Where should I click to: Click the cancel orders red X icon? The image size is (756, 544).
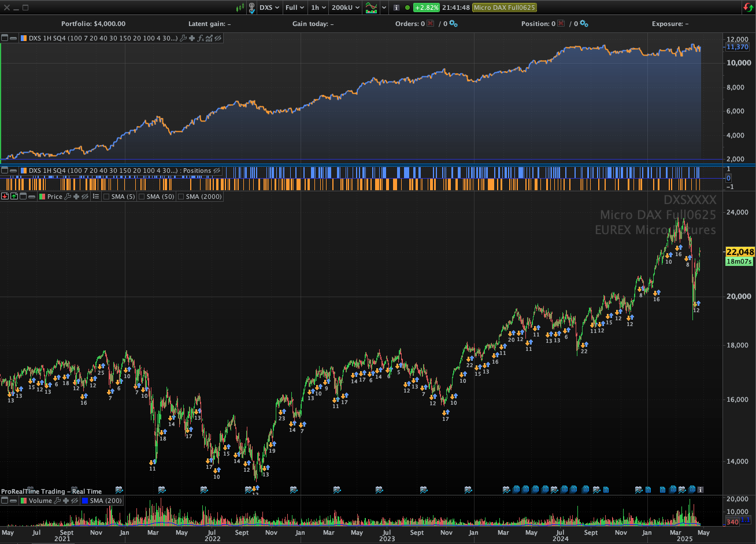(x=431, y=24)
